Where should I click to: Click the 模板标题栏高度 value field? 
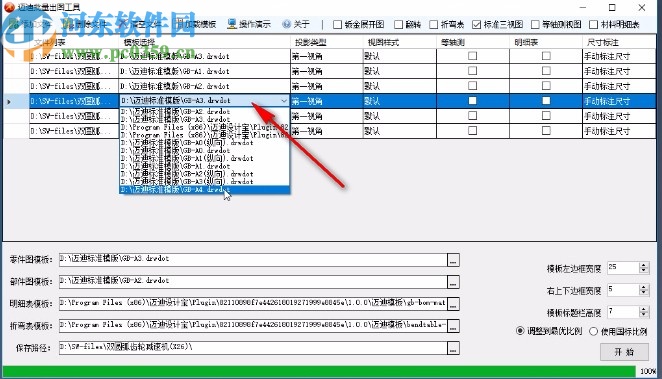pos(623,312)
